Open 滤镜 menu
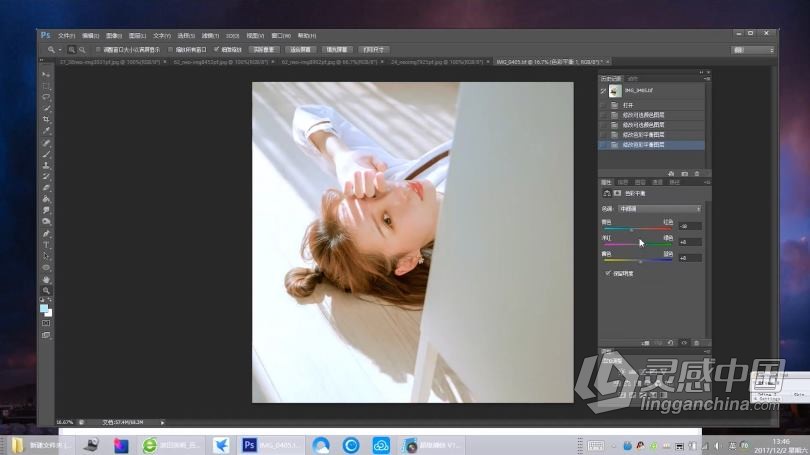 click(x=210, y=36)
